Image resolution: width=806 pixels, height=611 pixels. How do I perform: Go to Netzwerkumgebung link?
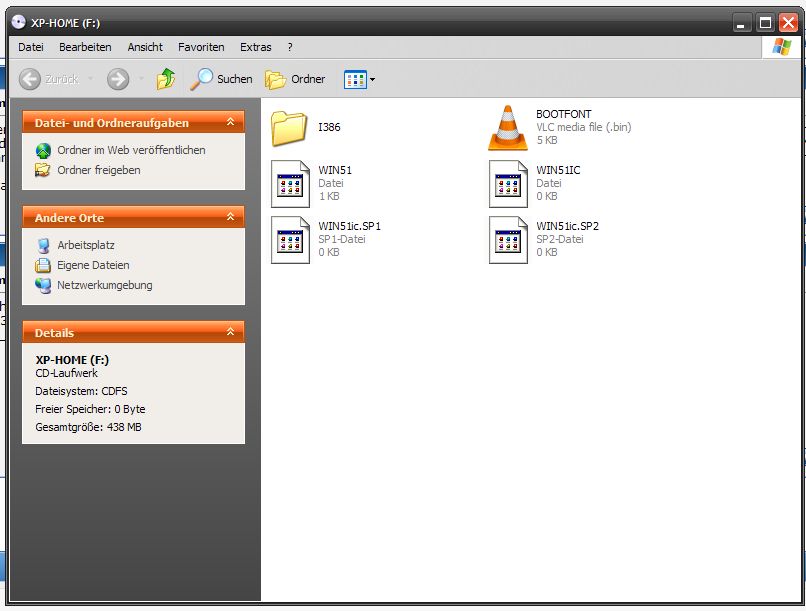click(x=105, y=285)
